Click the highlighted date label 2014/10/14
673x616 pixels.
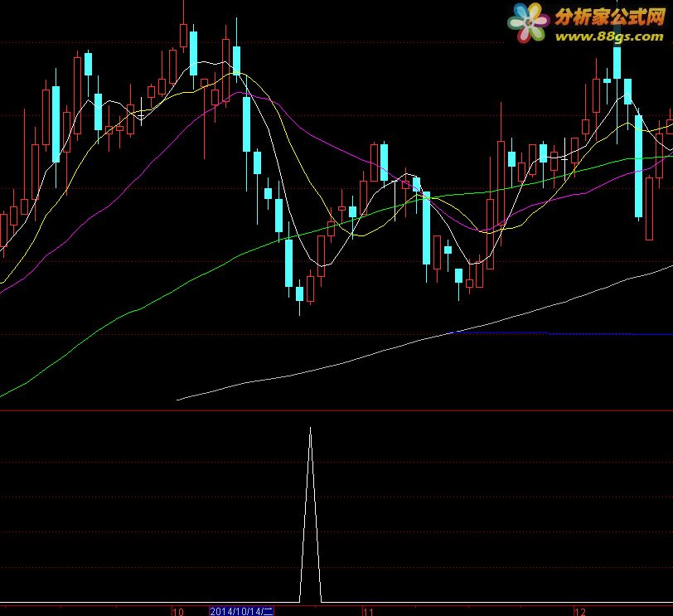coord(242,611)
